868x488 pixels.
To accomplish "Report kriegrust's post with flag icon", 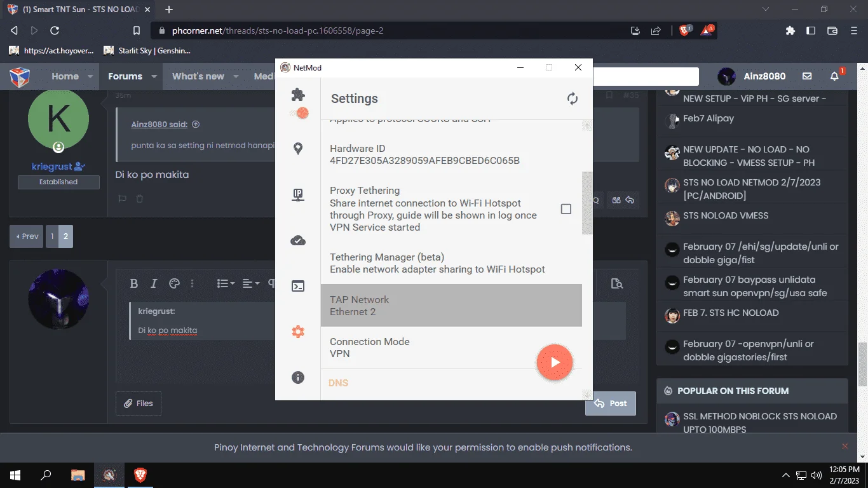I will 122,199.
